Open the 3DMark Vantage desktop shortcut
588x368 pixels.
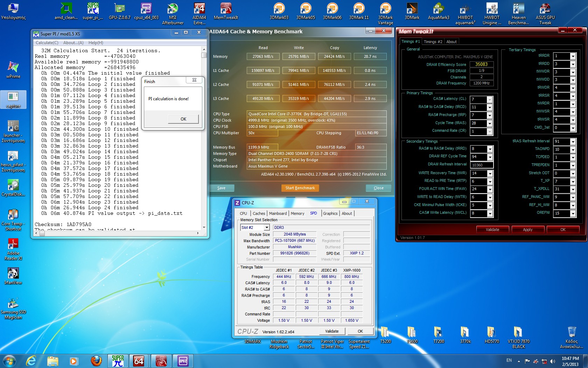tap(385, 14)
